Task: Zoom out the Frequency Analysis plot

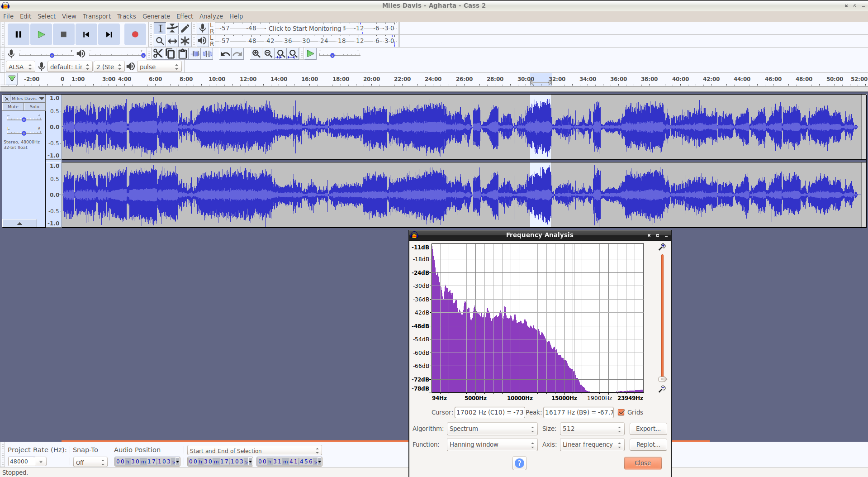Action: (662, 389)
